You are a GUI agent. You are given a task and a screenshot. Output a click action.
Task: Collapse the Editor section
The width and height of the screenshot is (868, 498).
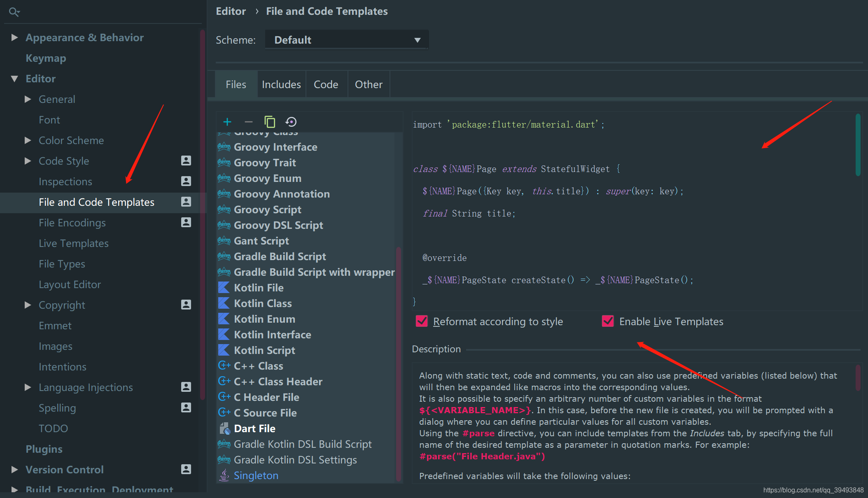[x=14, y=79]
